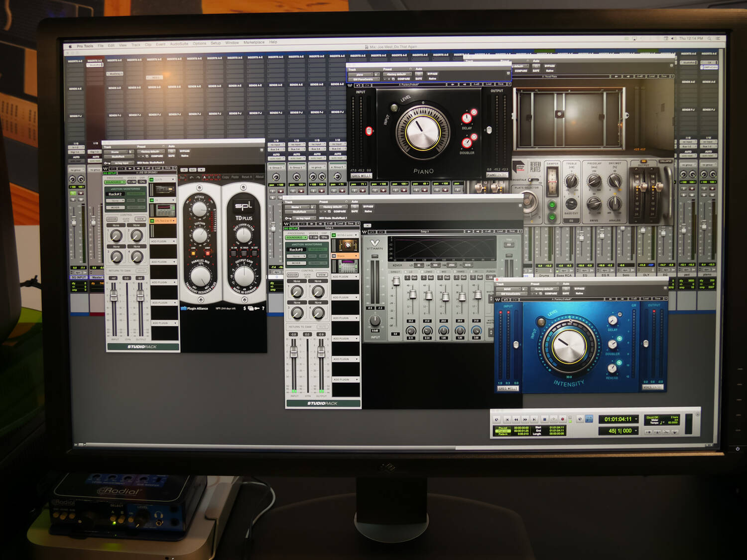Open the Pro Tools application menu
Viewport: 747px width, 560px height.
[85, 46]
